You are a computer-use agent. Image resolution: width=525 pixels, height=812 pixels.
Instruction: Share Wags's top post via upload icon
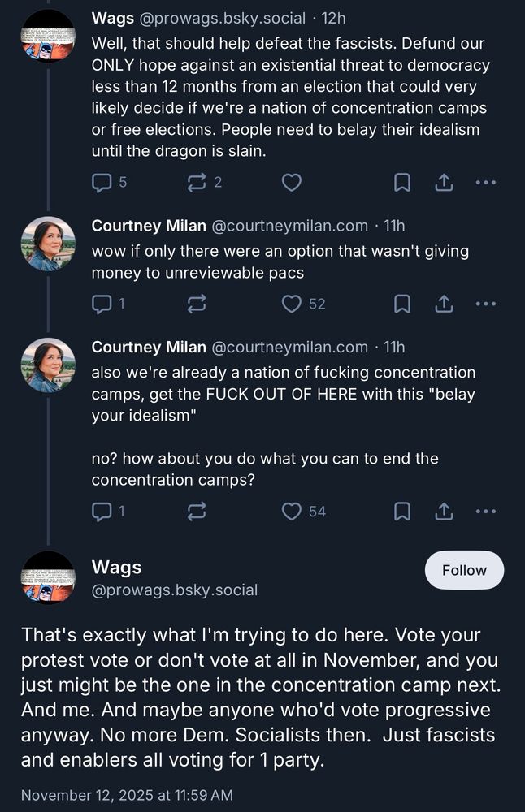[x=444, y=183]
